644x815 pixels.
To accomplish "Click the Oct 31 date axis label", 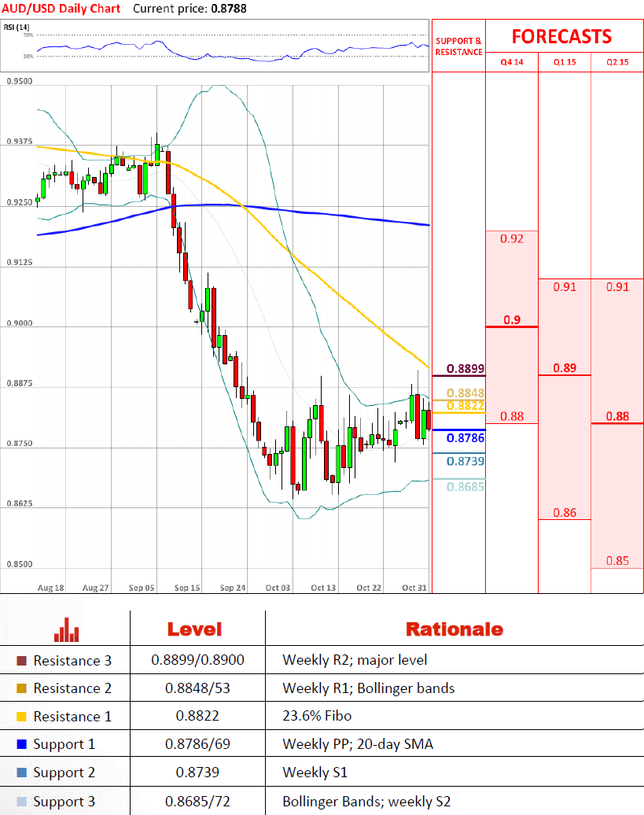I will [x=414, y=588].
